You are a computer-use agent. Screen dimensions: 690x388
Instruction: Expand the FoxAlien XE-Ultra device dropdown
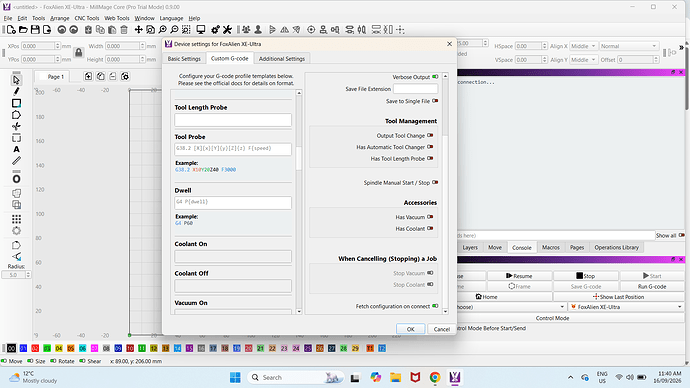pos(626,307)
